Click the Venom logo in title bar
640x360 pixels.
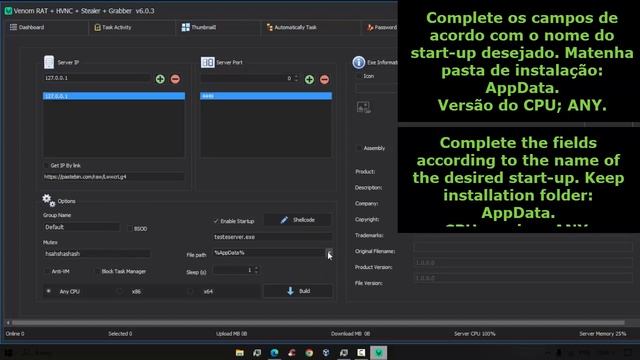(8, 11)
